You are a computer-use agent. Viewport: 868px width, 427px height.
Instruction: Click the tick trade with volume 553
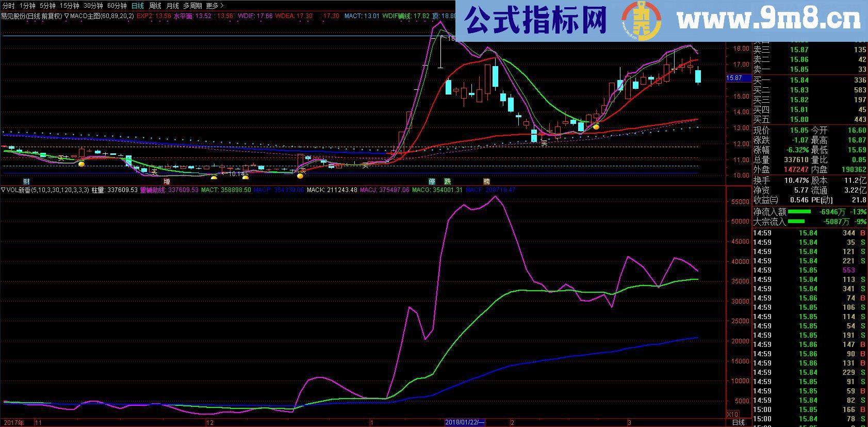[848, 270]
